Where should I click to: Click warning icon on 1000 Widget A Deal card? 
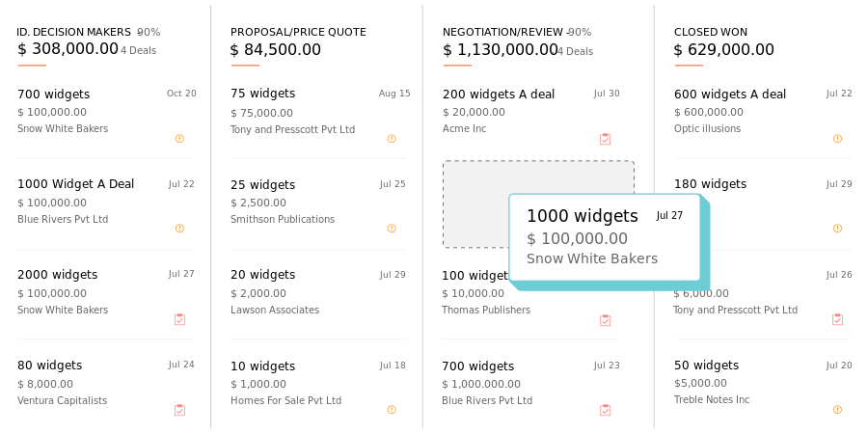pyautogui.click(x=179, y=228)
